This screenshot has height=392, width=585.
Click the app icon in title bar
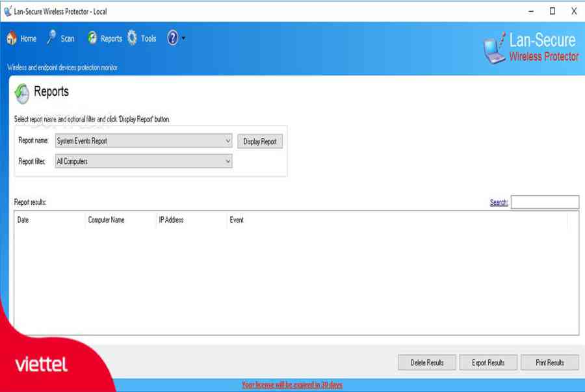(8, 11)
